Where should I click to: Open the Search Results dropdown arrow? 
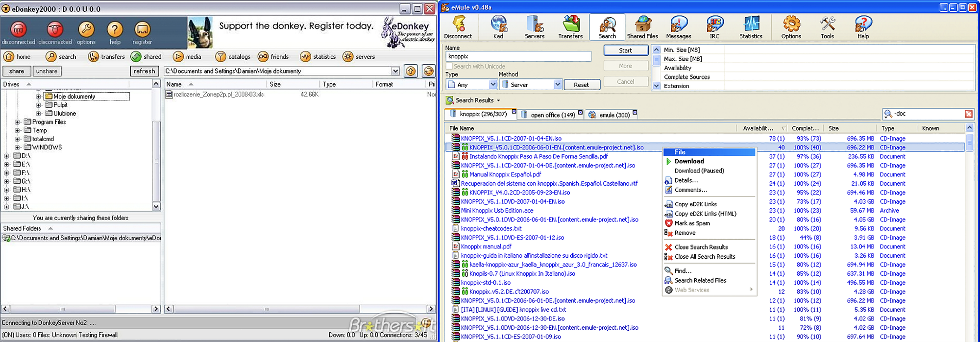[x=498, y=100]
